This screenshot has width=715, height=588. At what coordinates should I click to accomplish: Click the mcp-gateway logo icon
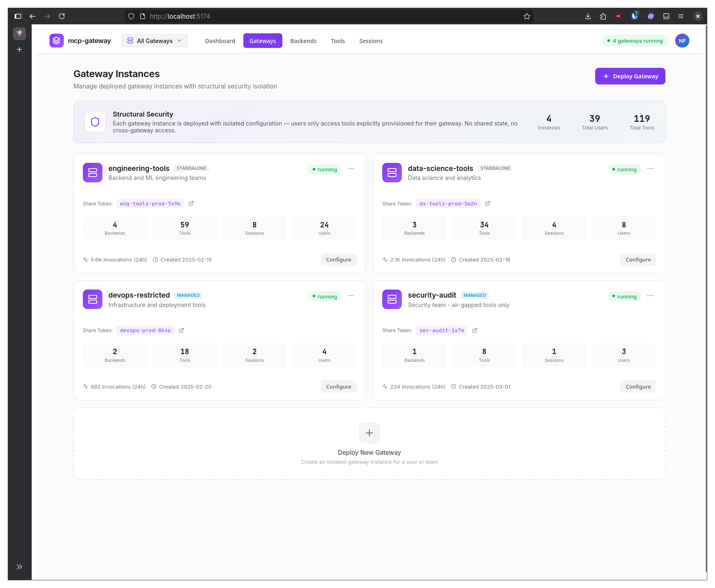click(x=56, y=41)
